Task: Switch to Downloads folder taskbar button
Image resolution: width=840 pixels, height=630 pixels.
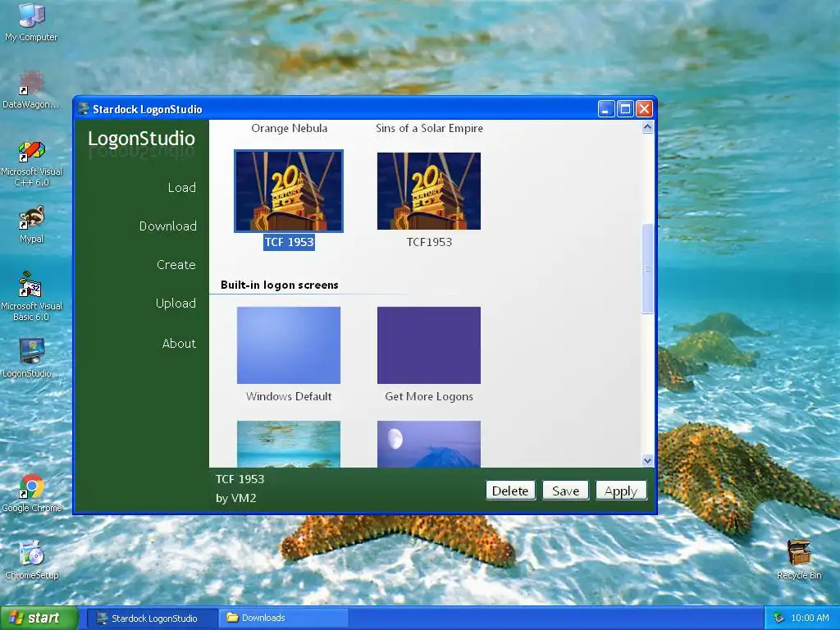Action: (283, 619)
